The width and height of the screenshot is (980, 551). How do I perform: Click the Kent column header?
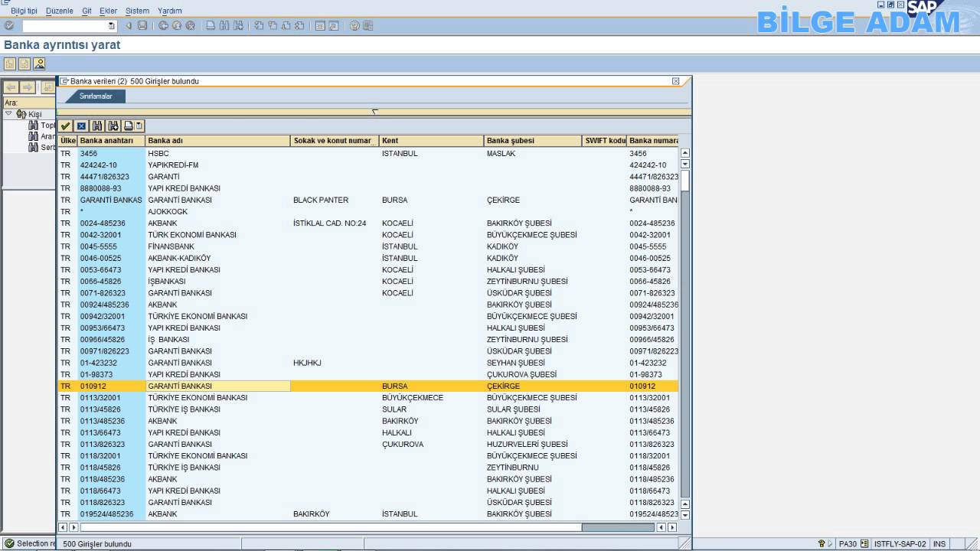click(432, 141)
